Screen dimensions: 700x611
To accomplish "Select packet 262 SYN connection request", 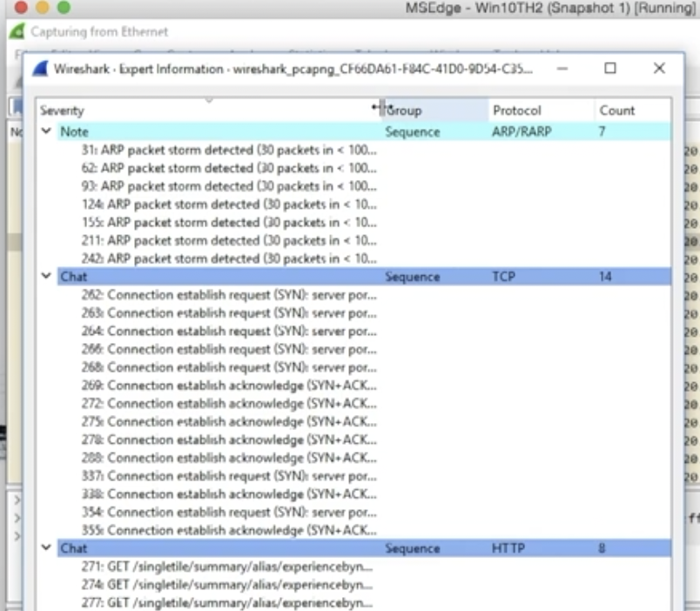I will tap(229, 295).
